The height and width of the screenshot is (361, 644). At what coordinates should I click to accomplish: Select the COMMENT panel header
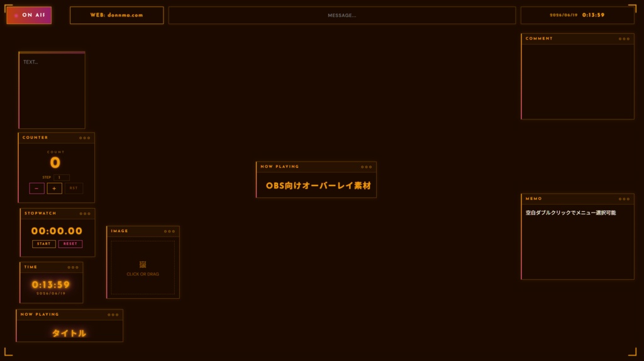click(x=577, y=38)
